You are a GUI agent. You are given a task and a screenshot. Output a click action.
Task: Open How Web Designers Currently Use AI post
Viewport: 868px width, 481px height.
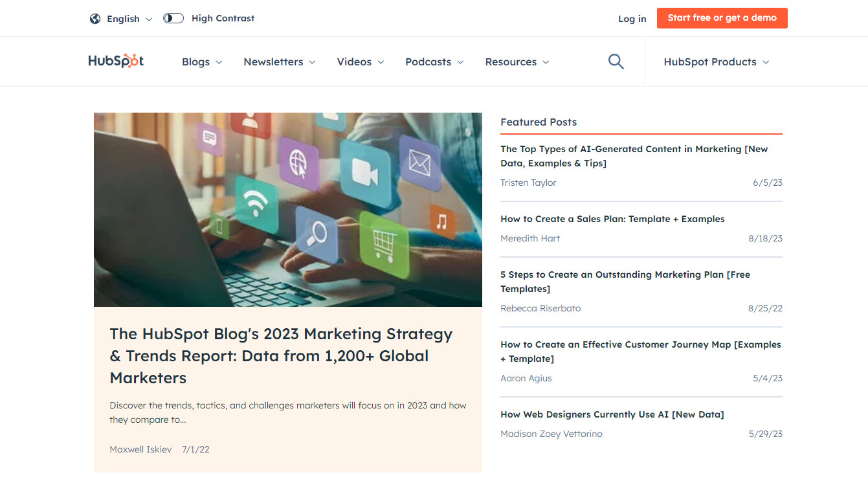tap(612, 414)
